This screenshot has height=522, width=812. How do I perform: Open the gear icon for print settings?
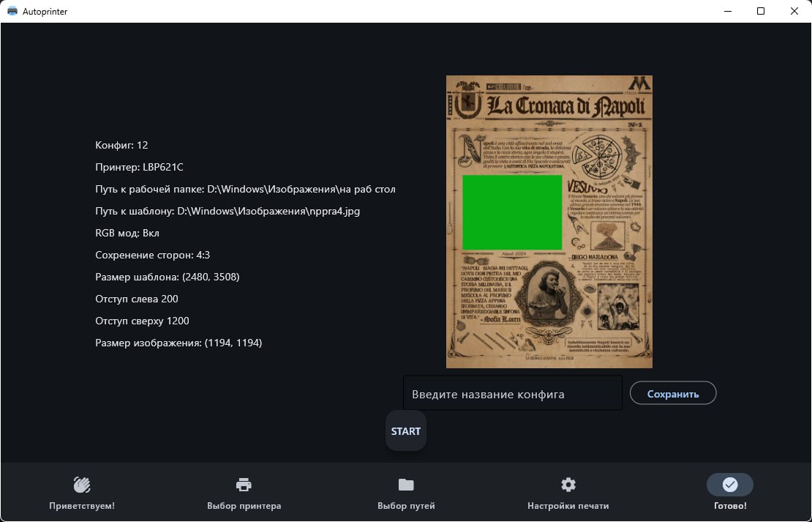(x=568, y=485)
